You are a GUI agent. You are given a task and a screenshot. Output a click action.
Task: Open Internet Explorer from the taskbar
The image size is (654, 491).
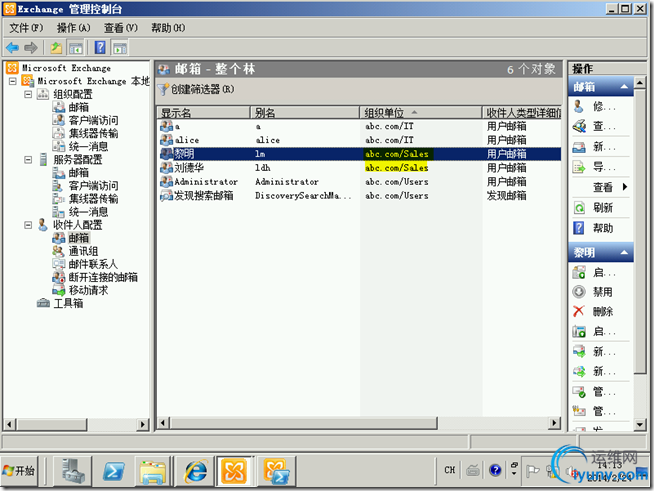click(196, 471)
